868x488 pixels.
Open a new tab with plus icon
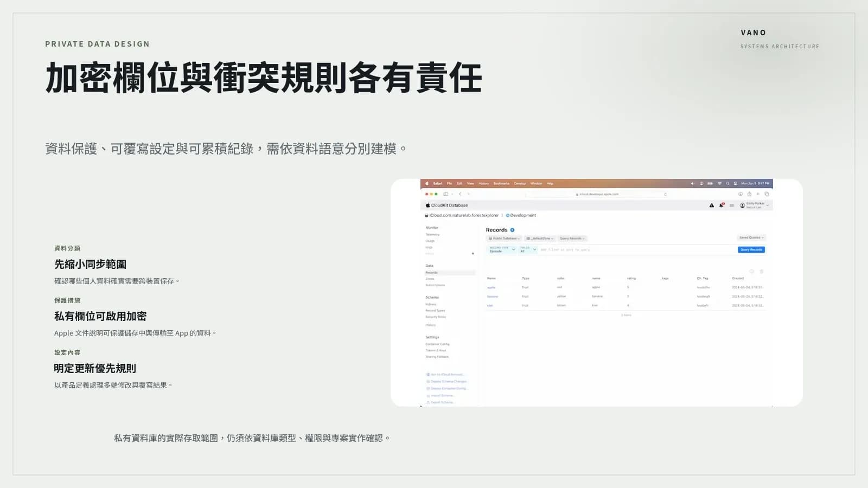pos(758,194)
